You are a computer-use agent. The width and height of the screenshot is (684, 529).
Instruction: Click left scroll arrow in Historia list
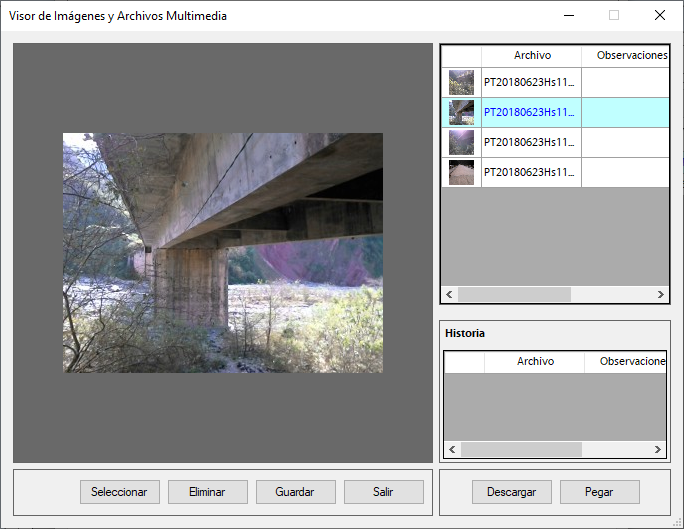point(452,450)
